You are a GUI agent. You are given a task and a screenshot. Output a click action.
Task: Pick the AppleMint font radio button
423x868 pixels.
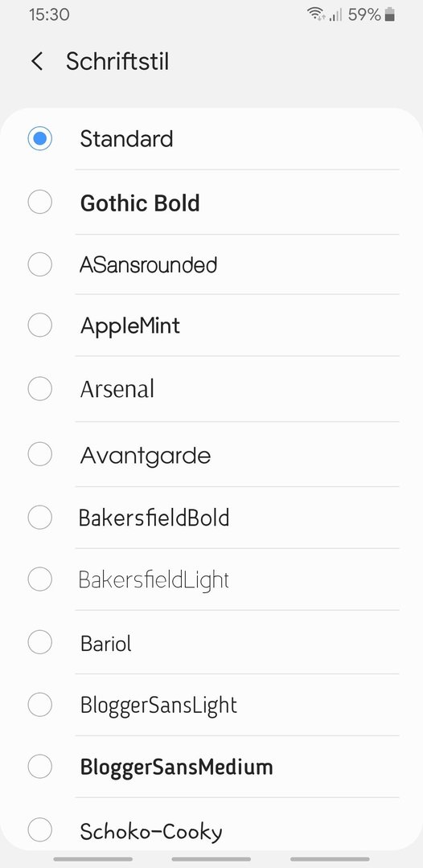pyautogui.click(x=40, y=325)
